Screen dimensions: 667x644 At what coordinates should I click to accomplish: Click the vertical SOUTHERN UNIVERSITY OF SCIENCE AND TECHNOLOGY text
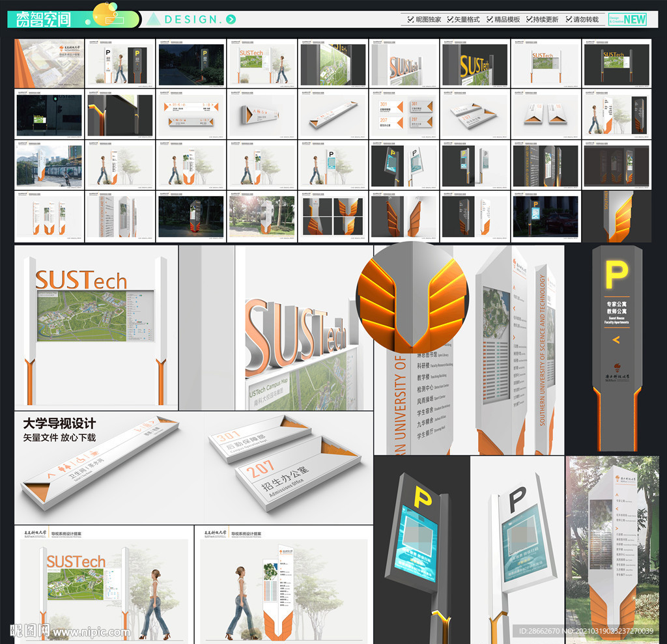coord(542,350)
